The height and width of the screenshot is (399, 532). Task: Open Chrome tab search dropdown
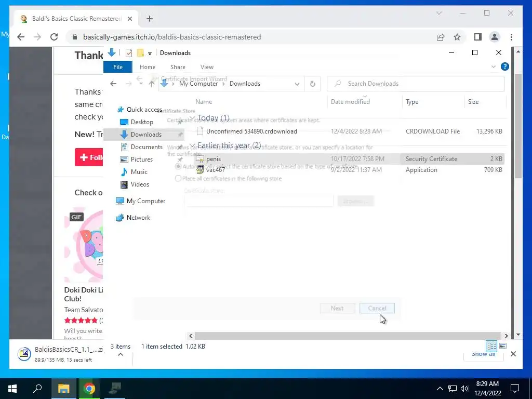438,13
